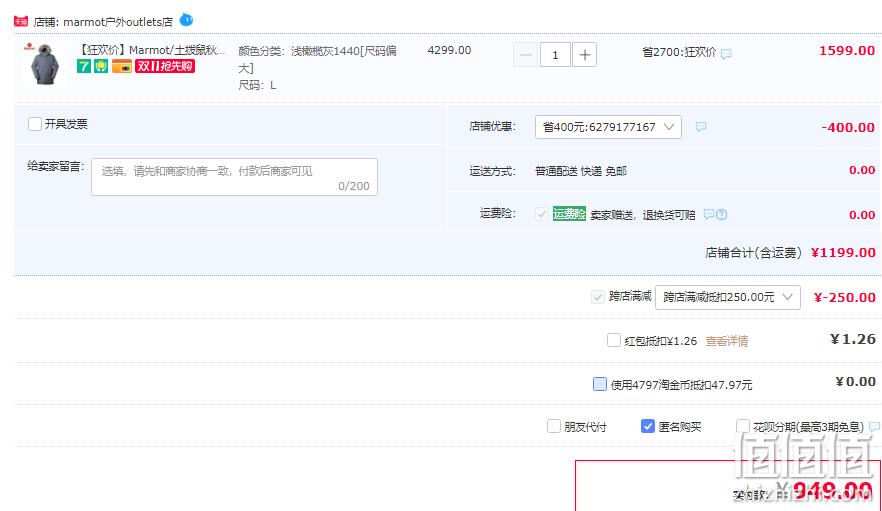Screen dimensions: 882x511
Task: Click the comment icon beside the store discount dropdown
Action: (701, 127)
